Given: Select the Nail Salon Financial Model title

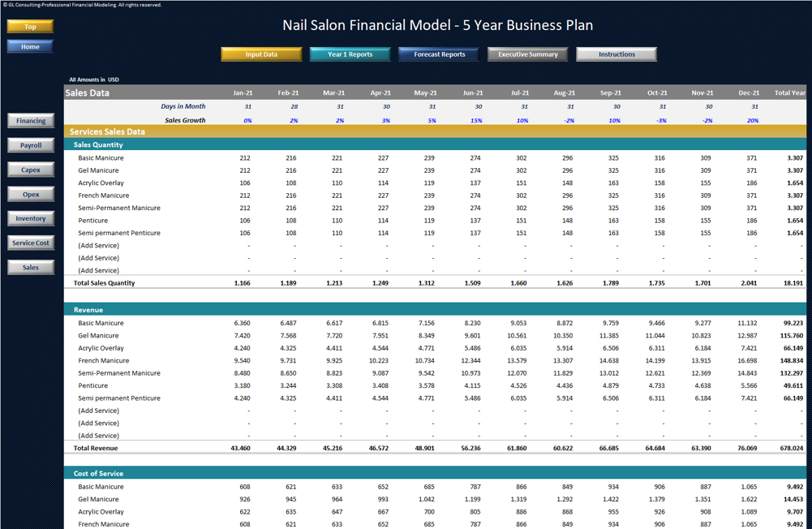Looking at the screenshot, I should [x=437, y=25].
